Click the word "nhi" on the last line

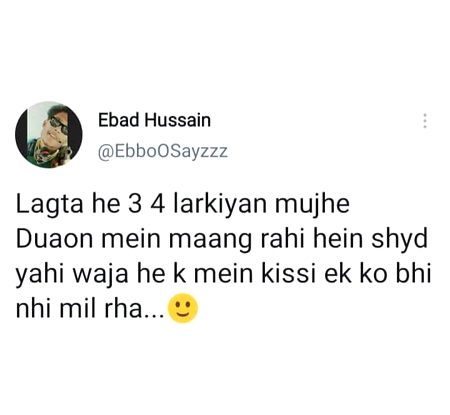click(x=34, y=309)
